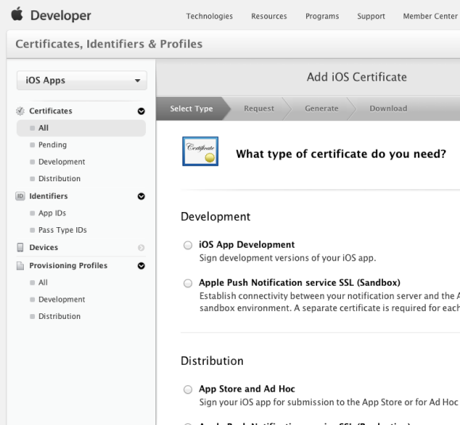Click the Devices section label
Viewport: 460px width, 425px height.
coord(44,247)
